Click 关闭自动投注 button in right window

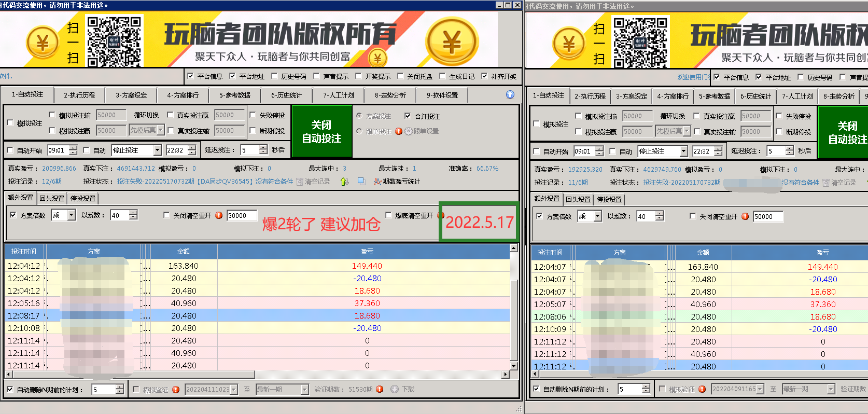844,133
